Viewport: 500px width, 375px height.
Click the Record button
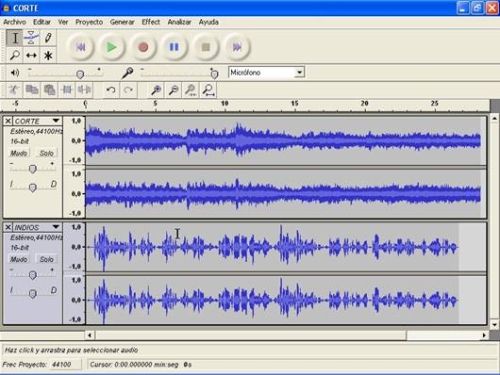pyautogui.click(x=143, y=47)
